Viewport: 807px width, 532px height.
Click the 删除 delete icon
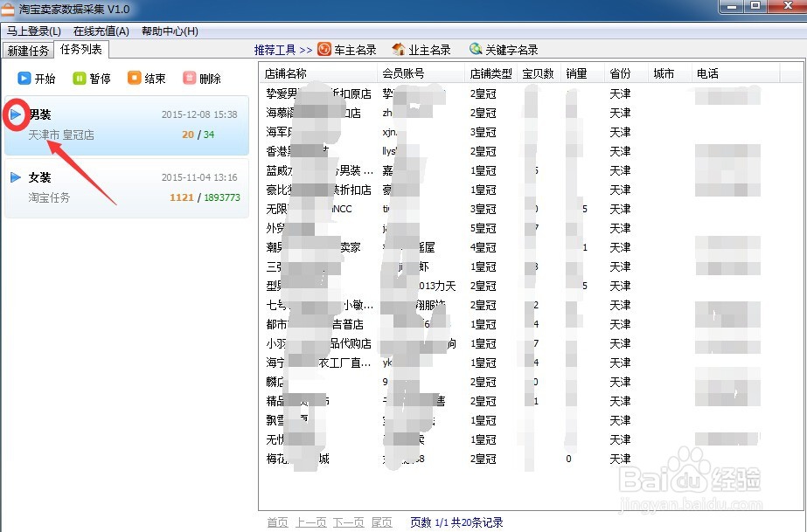[188, 78]
